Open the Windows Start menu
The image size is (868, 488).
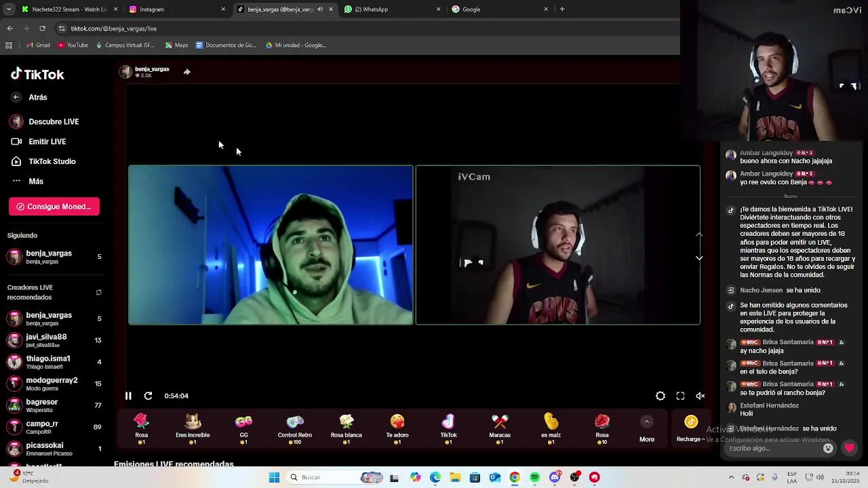pyautogui.click(x=274, y=478)
